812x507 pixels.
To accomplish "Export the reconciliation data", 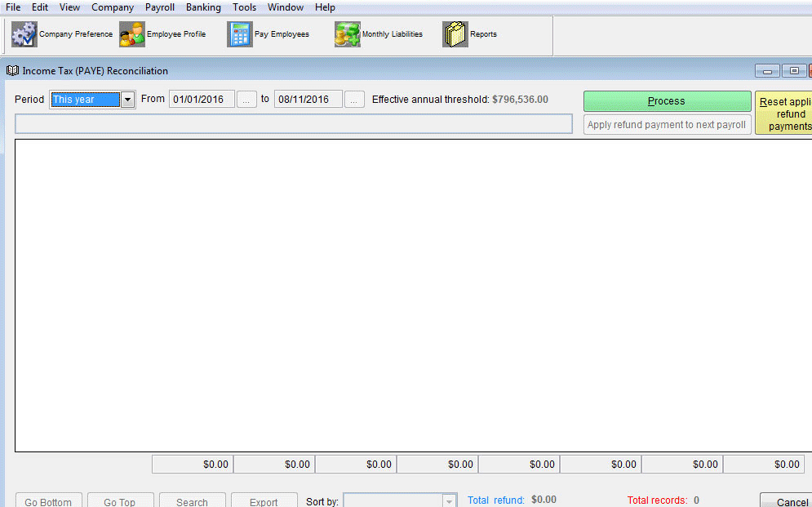I will click(264, 501).
